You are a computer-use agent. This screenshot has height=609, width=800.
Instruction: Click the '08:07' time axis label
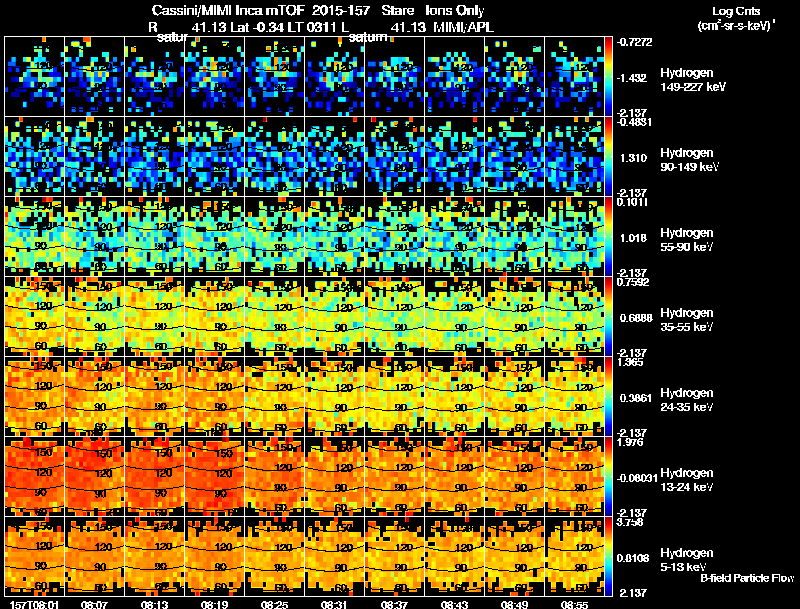click(94, 604)
